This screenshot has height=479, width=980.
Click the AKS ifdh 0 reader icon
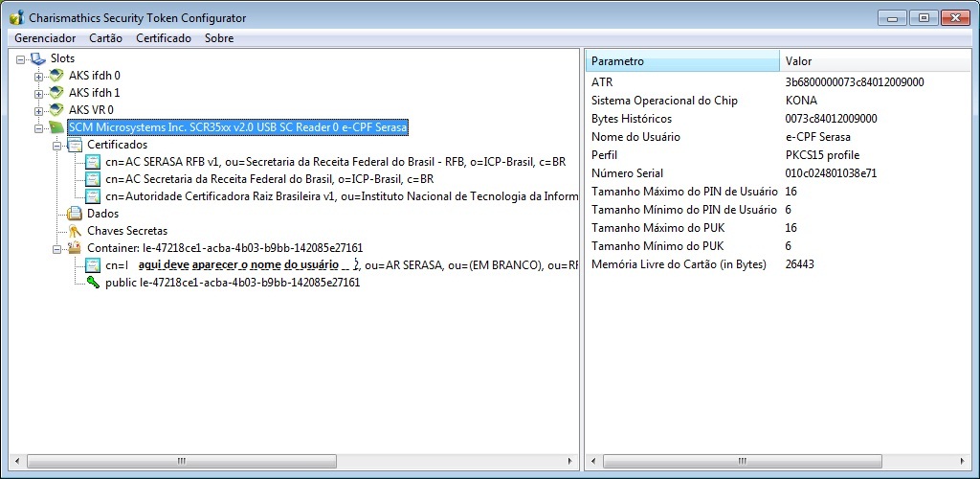coord(56,76)
